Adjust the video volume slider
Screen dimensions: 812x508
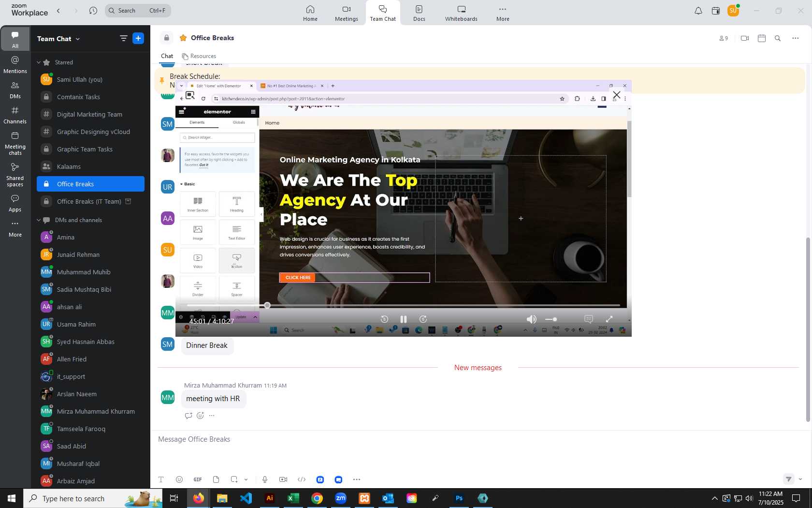coord(551,319)
